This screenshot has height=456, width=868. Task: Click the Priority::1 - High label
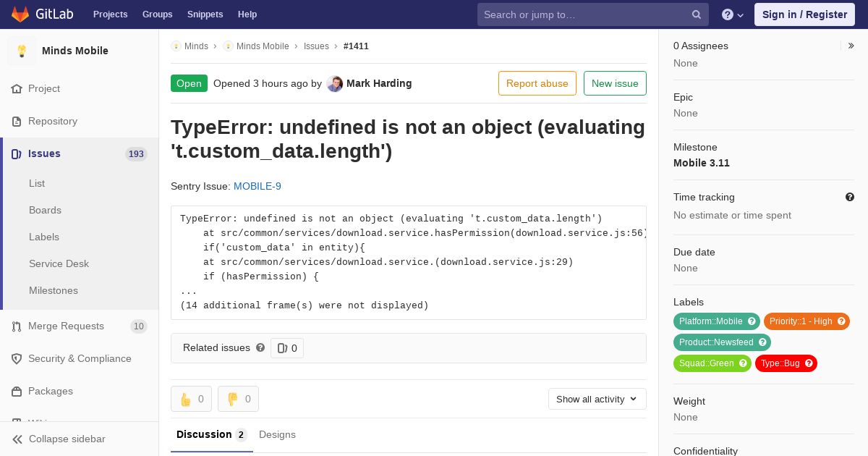pyautogui.click(x=807, y=321)
